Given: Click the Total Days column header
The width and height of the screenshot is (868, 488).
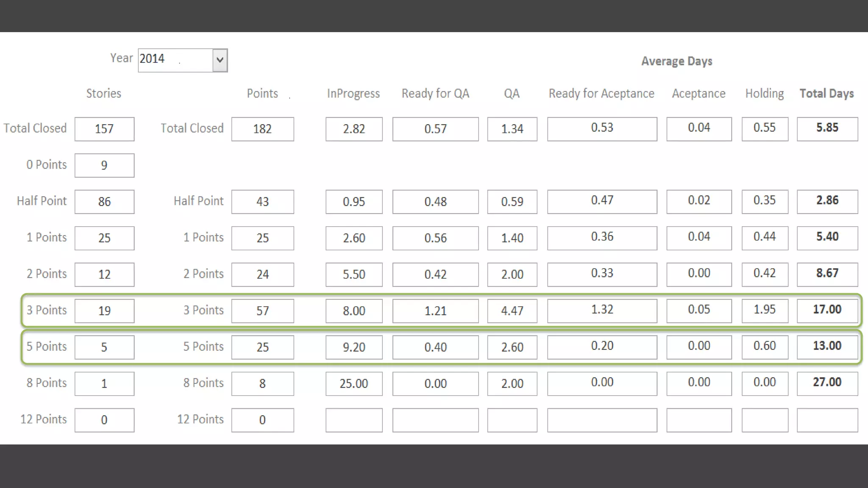Looking at the screenshot, I should point(826,93).
